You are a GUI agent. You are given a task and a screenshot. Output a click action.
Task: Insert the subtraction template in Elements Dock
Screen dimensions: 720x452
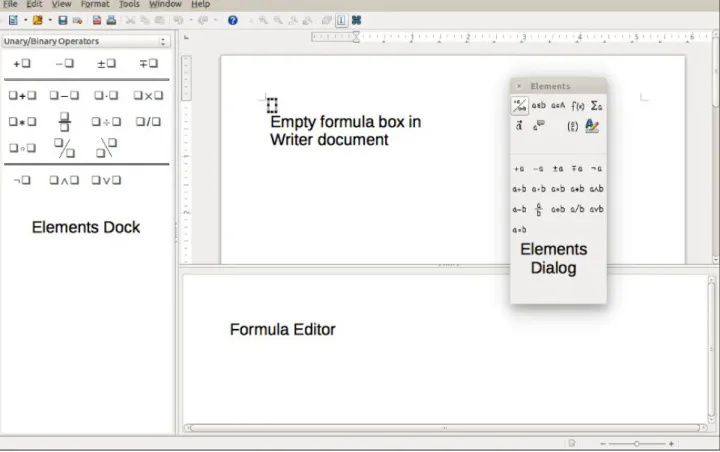coord(64,96)
